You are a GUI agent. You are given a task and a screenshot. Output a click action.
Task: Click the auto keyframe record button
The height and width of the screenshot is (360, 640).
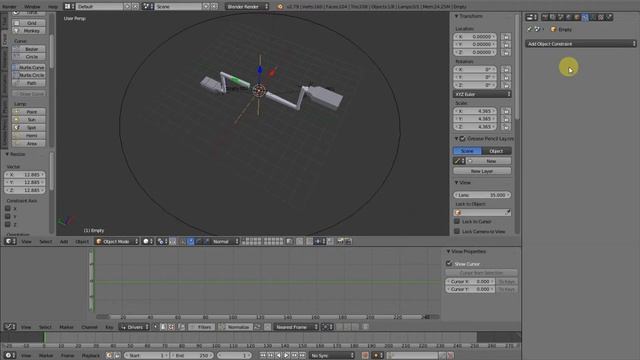365,356
